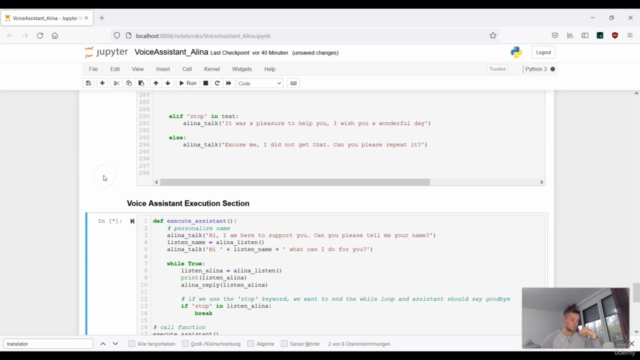Restart kernel and run all cells icon

click(x=229, y=83)
